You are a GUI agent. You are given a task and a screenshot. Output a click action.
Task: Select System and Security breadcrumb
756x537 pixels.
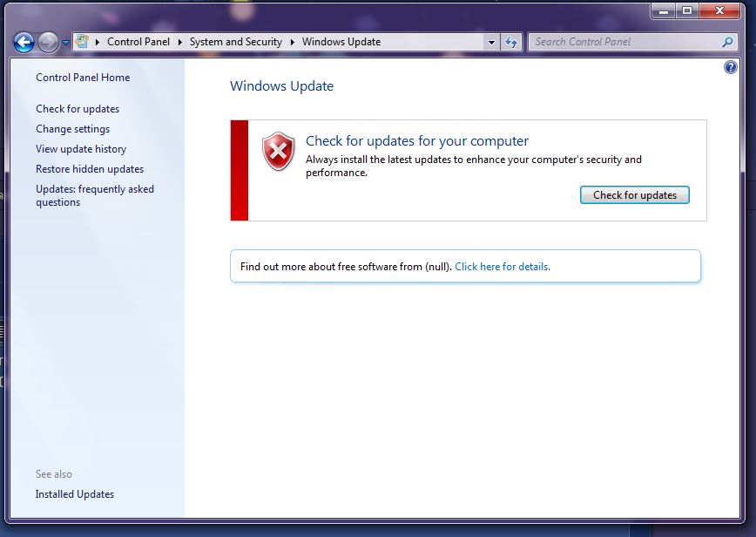pyautogui.click(x=236, y=42)
